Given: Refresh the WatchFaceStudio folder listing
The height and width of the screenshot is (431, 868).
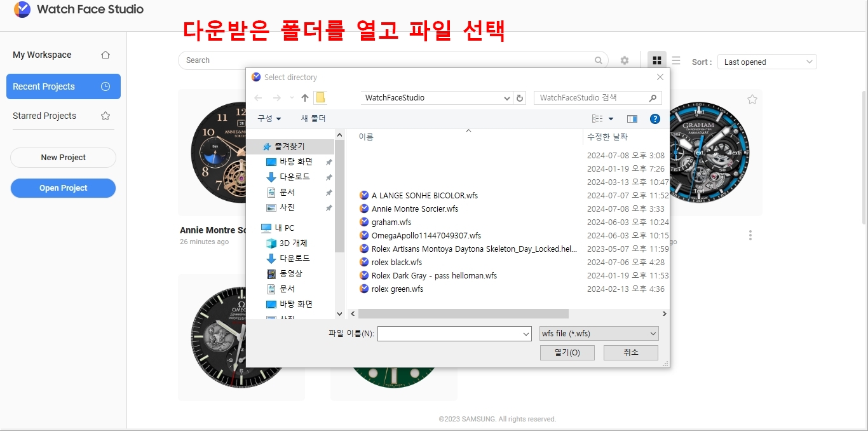Looking at the screenshot, I should tap(520, 98).
